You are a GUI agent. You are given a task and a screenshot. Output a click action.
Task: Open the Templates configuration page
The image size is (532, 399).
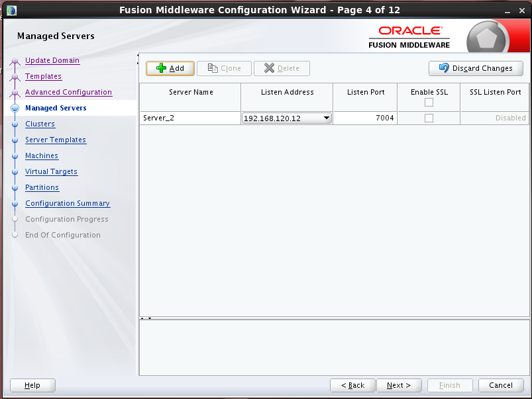[42, 76]
